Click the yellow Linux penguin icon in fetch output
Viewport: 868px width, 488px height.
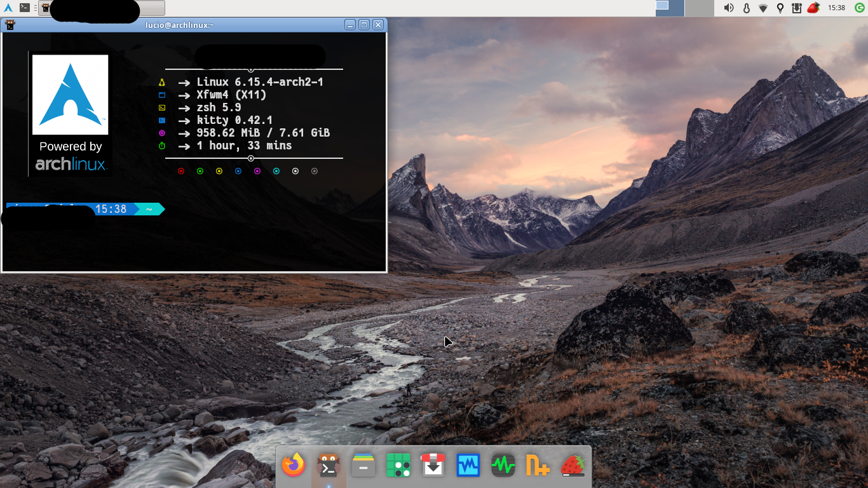coord(162,82)
